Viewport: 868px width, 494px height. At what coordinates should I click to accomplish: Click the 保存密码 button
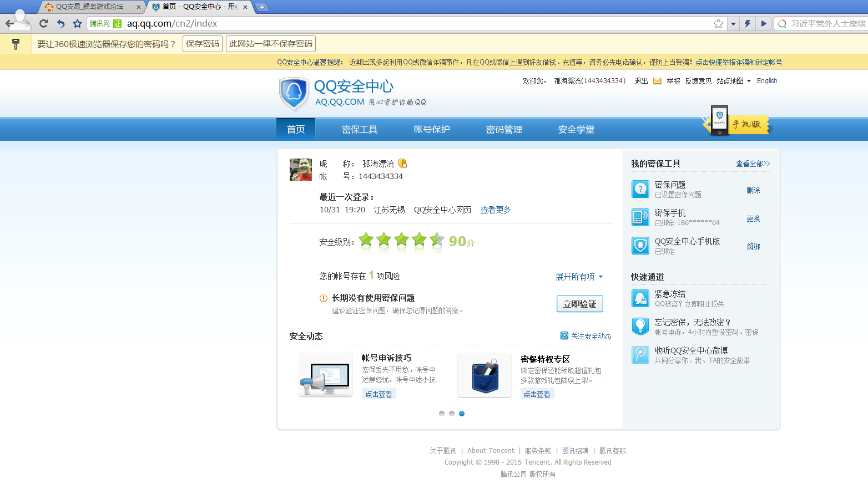pos(203,44)
